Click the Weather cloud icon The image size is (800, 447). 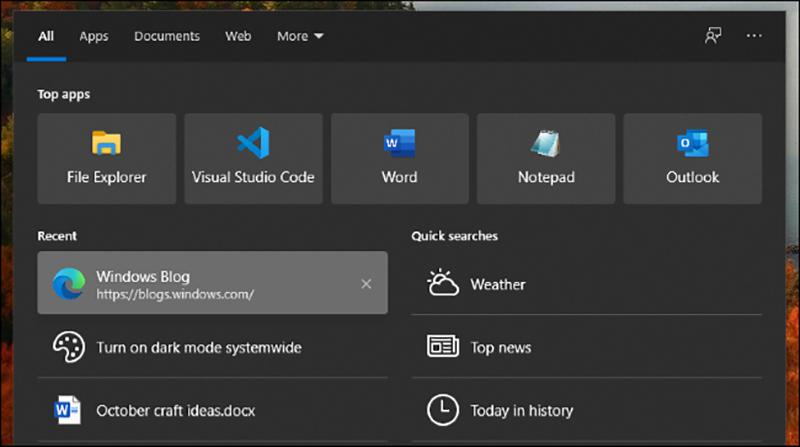(442, 284)
